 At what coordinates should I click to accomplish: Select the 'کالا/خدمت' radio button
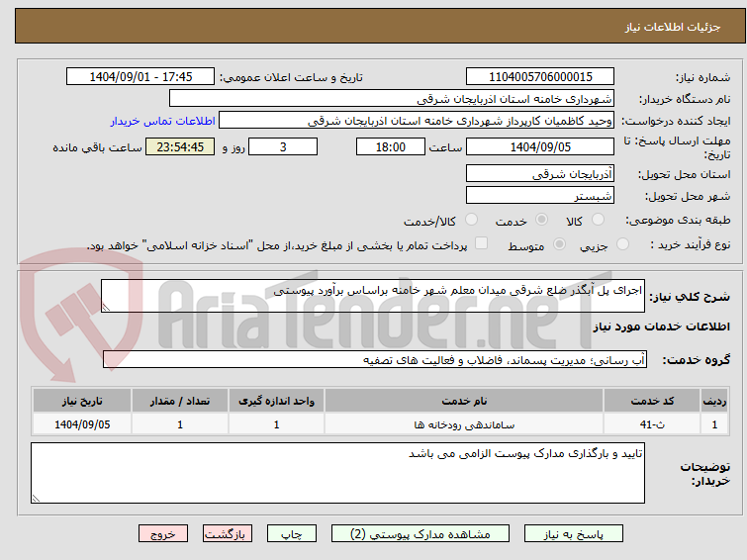tap(471, 220)
